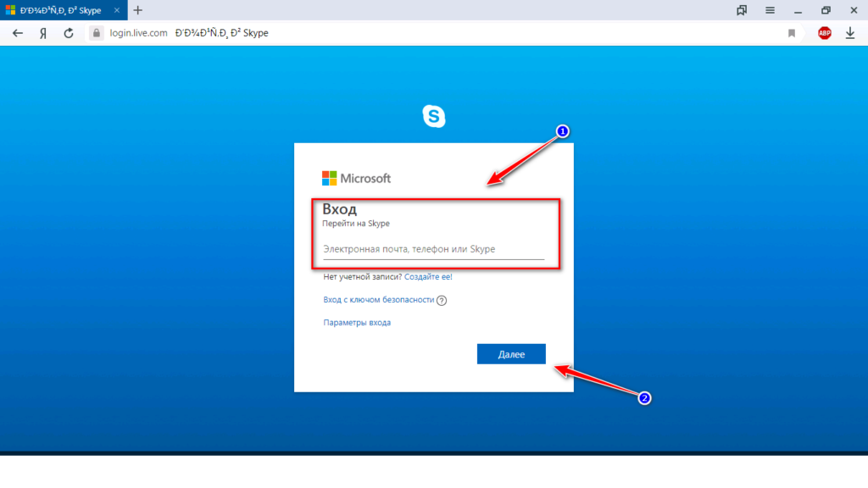Bookmark this page using the address bar flag
868x488 pixels.
792,33
